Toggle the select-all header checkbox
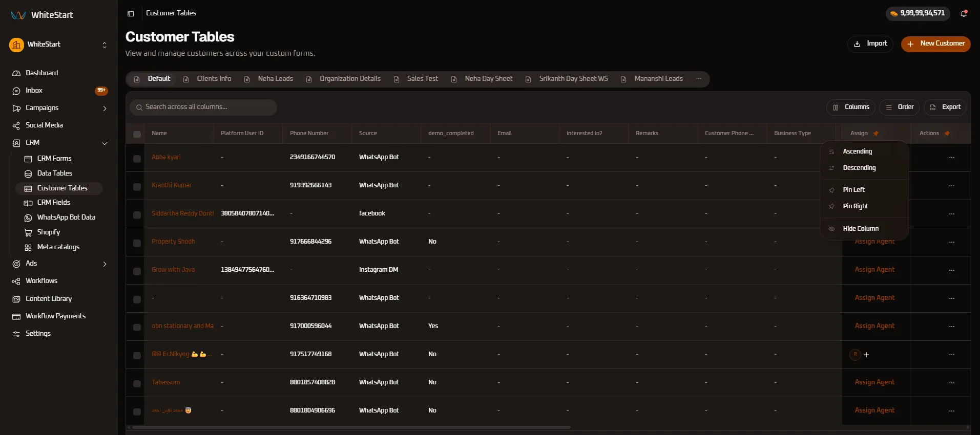This screenshot has height=435, width=980. pyautogui.click(x=137, y=134)
